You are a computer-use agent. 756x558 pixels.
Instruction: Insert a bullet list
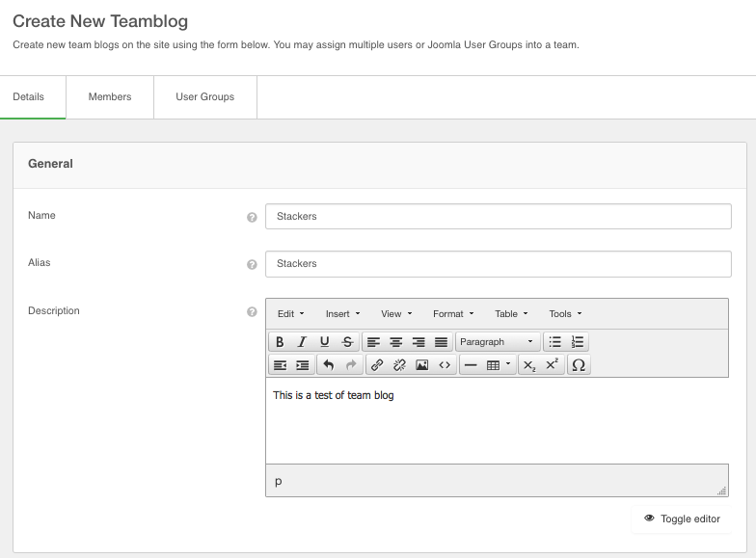555,341
